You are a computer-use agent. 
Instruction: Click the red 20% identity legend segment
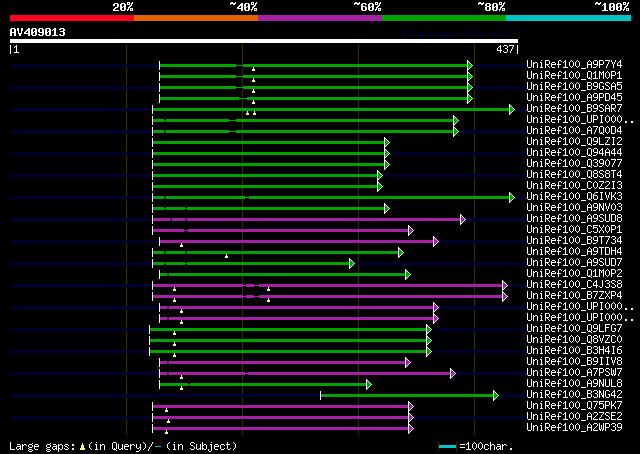pos(72,18)
